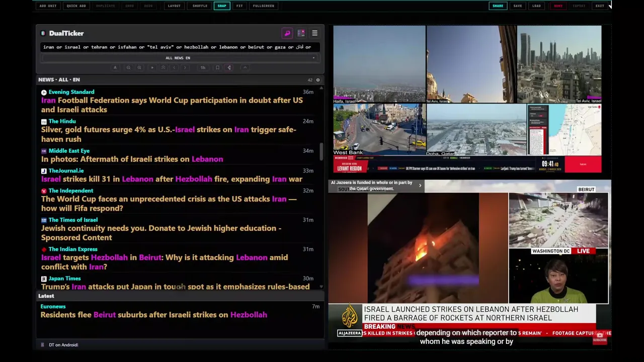Click the zoom out magnifier icon
Viewport: 644px width, 362px height.
tap(128, 67)
